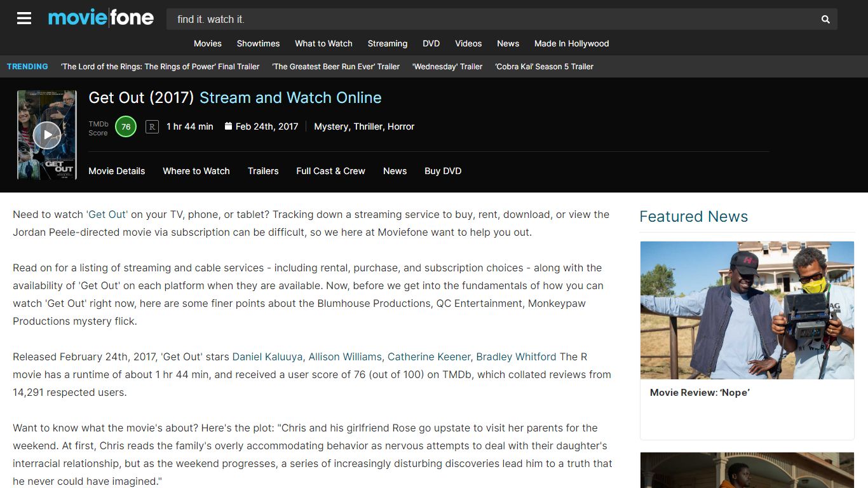Open Movie Review: 'Nope' headline
This screenshot has width=868, height=488.
(x=700, y=393)
